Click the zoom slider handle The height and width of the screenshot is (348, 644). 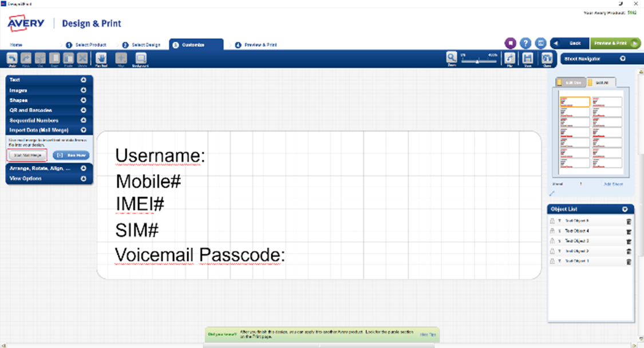477,61
